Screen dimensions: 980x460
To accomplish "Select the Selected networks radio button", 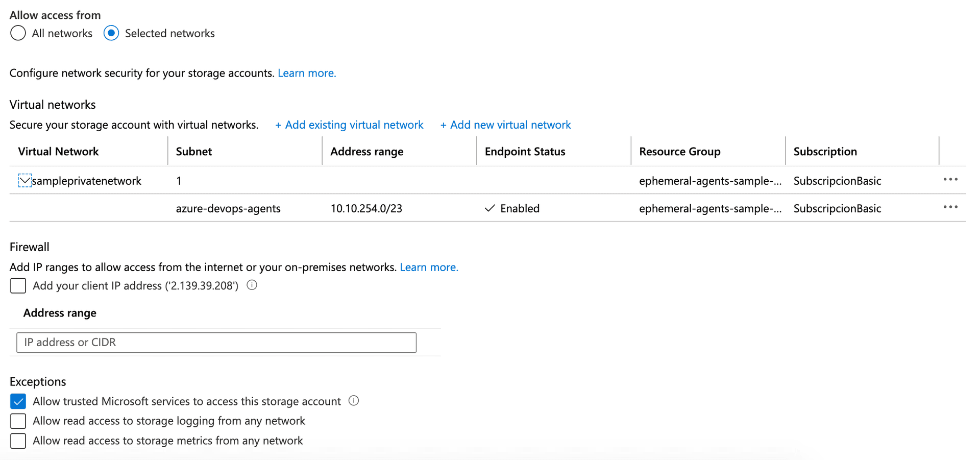I will (x=111, y=33).
